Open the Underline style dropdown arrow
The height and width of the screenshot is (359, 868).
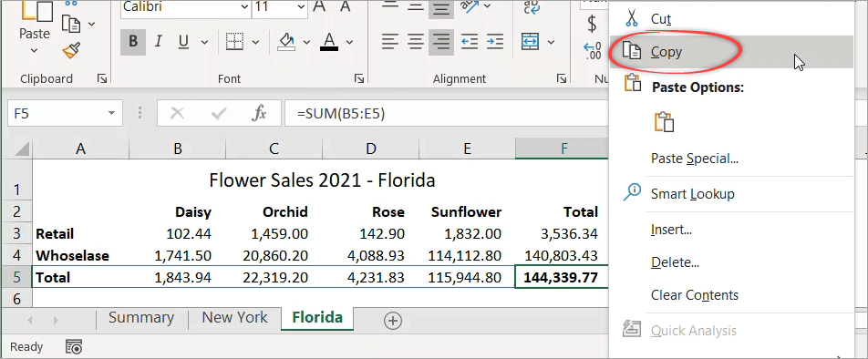pyautogui.click(x=204, y=42)
